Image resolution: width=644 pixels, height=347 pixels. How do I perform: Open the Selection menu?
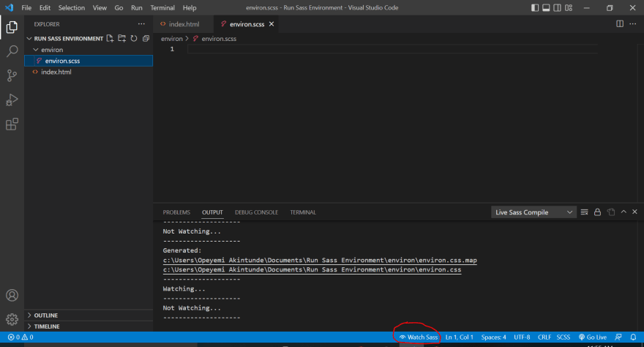[72, 8]
